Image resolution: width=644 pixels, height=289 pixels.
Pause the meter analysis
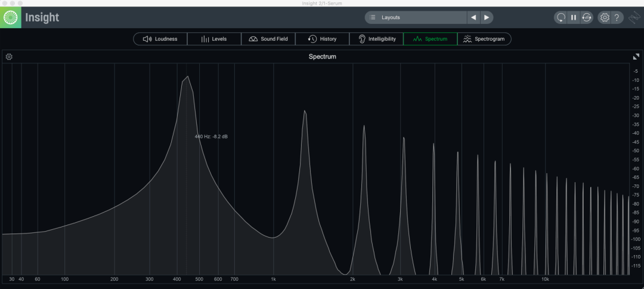pos(574,17)
